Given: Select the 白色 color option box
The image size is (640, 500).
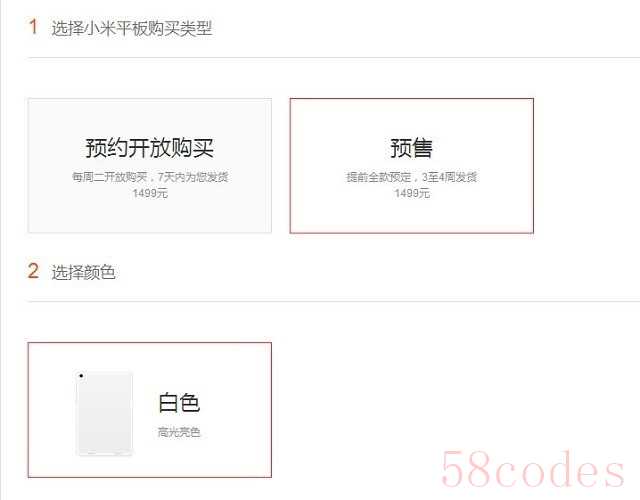Looking at the screenshot, I should click(150, 410).
